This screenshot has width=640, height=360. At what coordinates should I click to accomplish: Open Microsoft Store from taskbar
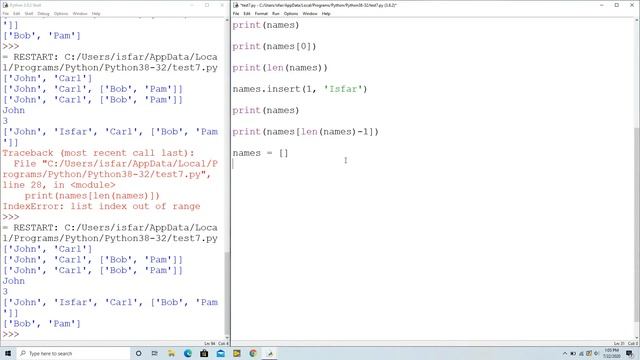(x=204, y=353)
